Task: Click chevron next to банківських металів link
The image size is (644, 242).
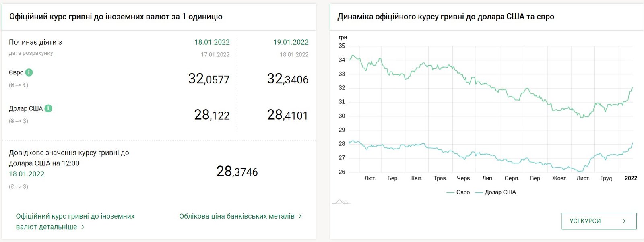Action: pyautogui.click(x=300, y=216)
